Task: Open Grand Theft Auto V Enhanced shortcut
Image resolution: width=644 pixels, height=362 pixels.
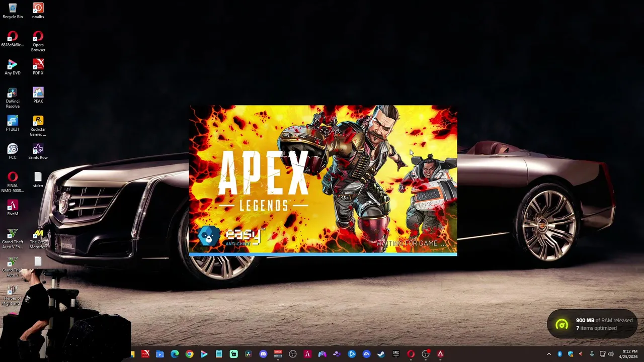Action: (13, 238)
